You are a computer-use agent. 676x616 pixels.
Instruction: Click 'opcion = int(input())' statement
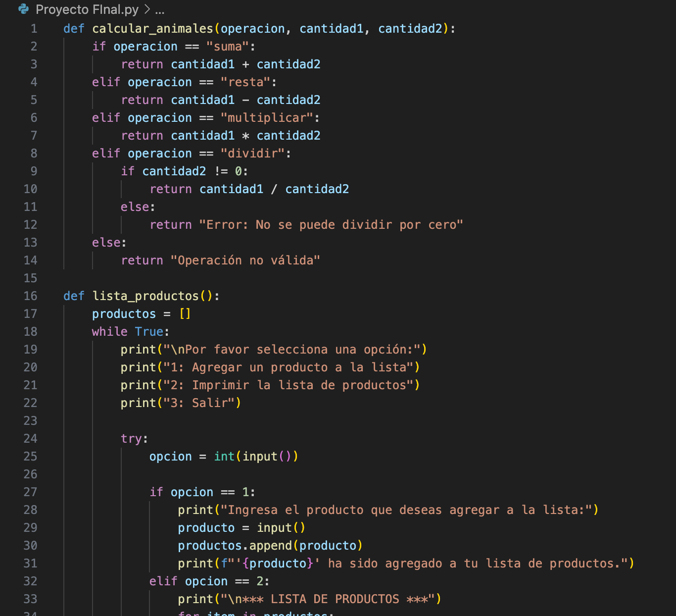pos(224,457)
